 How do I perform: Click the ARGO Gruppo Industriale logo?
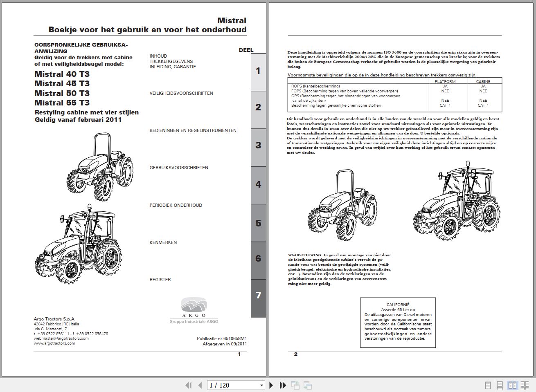[194, 311]
